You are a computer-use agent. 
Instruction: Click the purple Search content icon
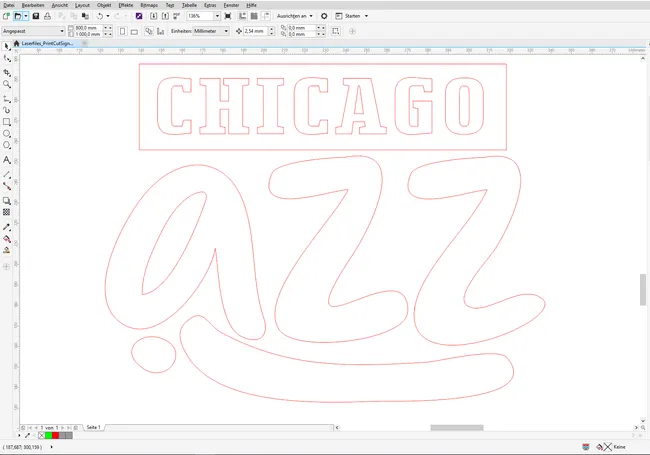click(139, 16)
